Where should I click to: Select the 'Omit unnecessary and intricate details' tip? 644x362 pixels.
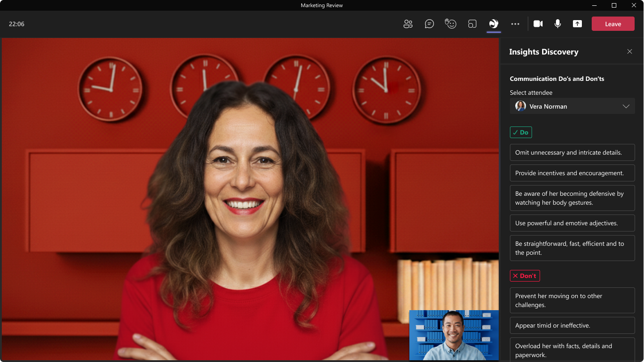[572, 152]
